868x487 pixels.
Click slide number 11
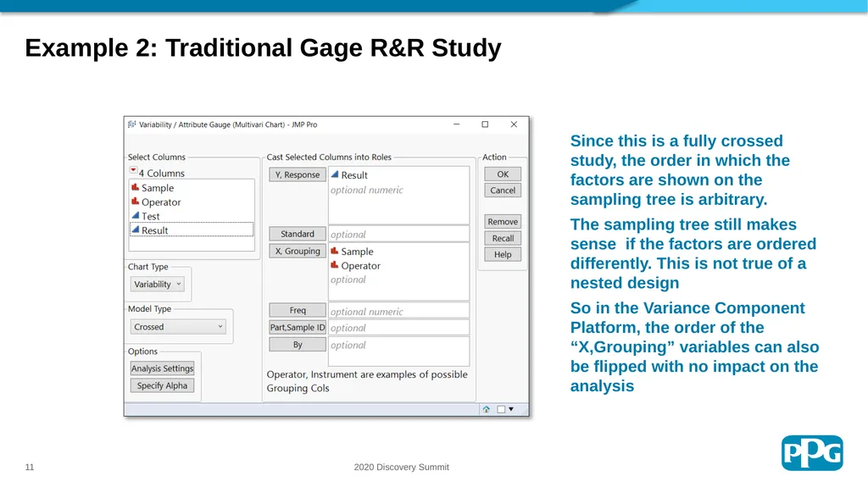30,467
